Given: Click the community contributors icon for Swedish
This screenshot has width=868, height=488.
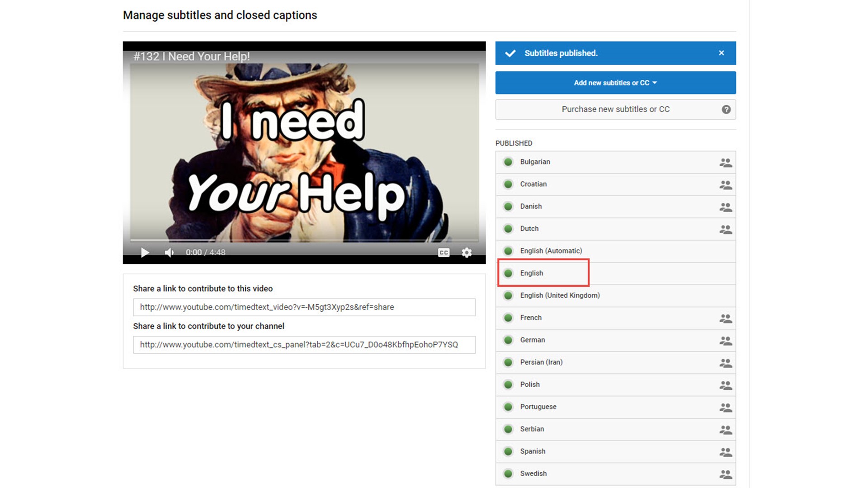Looking at the screenshot, I should (x=726, y=474).
